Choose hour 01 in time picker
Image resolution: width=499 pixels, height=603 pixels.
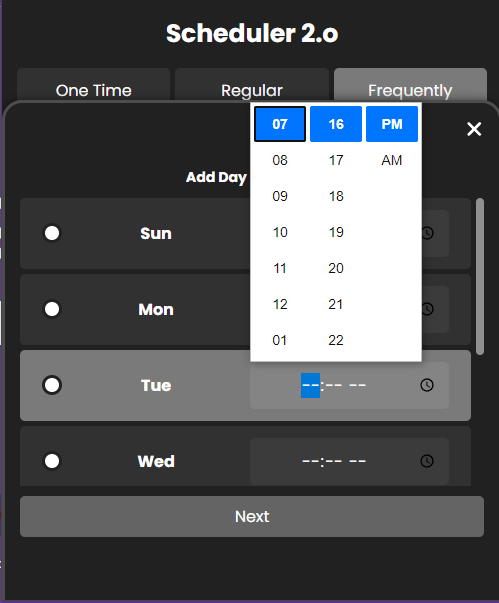click(x=280, y=340)
